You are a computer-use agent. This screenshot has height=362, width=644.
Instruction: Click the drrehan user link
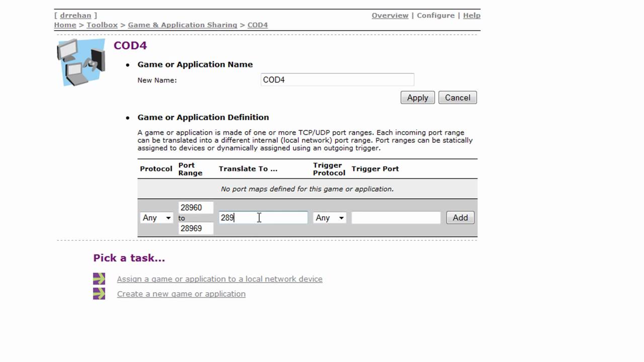click(75, 16)
